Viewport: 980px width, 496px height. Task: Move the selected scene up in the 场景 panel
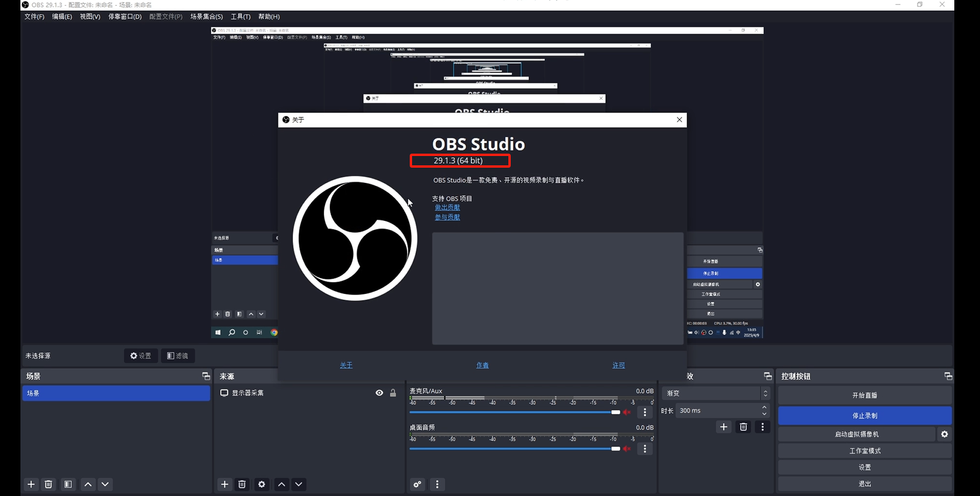88,484
